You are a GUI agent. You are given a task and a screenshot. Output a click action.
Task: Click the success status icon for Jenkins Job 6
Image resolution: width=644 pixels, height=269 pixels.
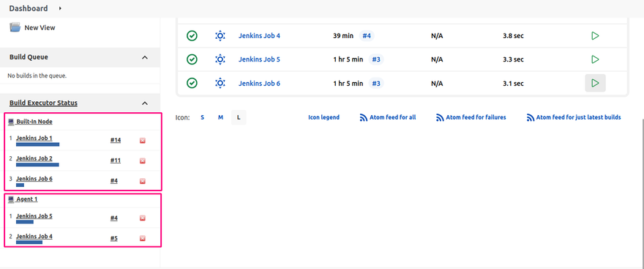(x=192, y=84)
